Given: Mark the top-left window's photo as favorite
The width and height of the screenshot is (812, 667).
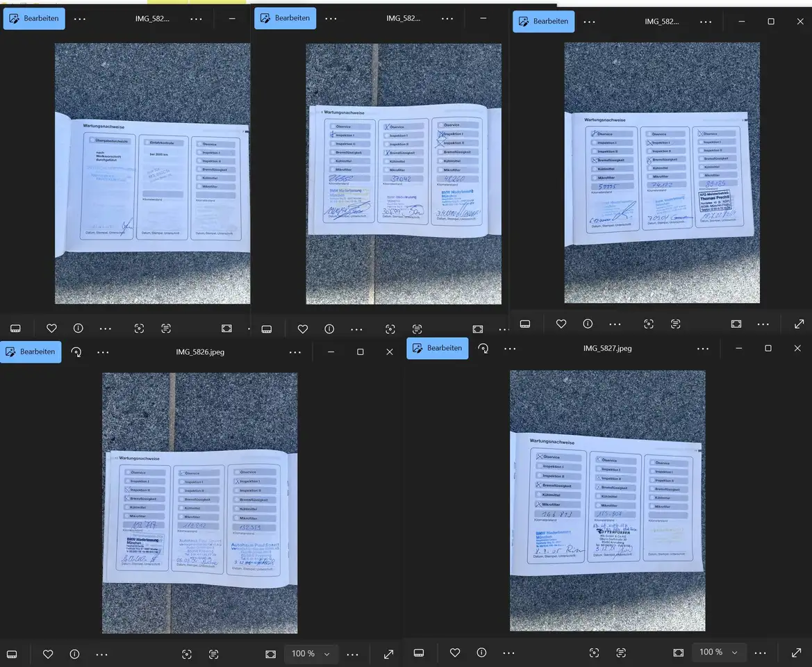Looking at the screenshot, I should tap(52, 329).
